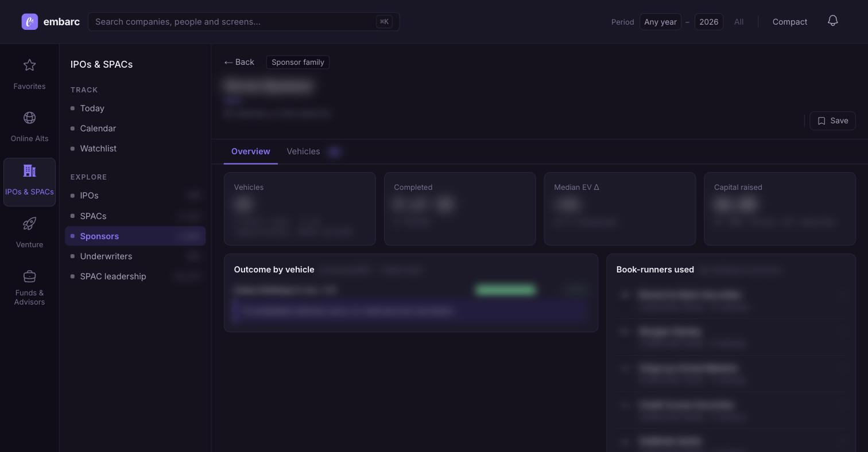The height and width of the screenshot is (452, 868).
Task: Open the notifications bell
Action: tap(833, 21)
